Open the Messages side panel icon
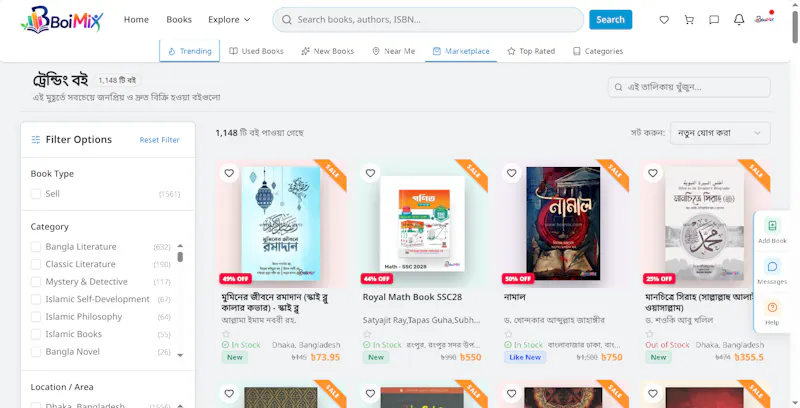 772,266
